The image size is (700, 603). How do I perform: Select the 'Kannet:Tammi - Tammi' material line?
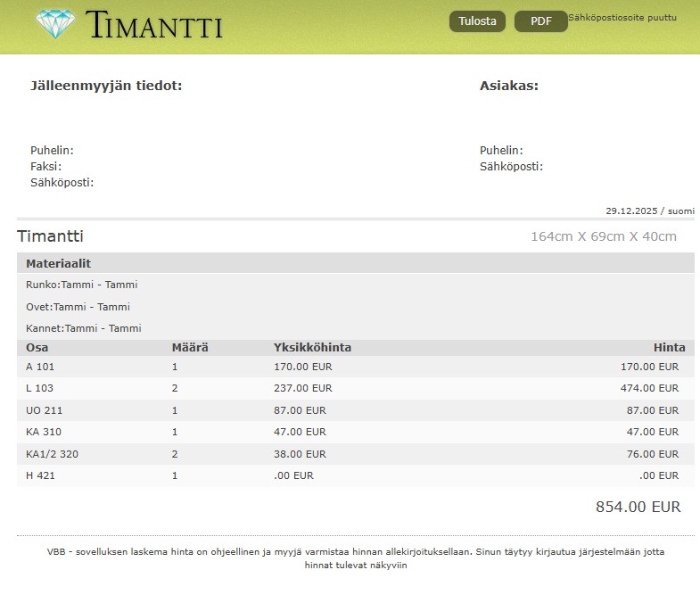[x=84, y=328]
